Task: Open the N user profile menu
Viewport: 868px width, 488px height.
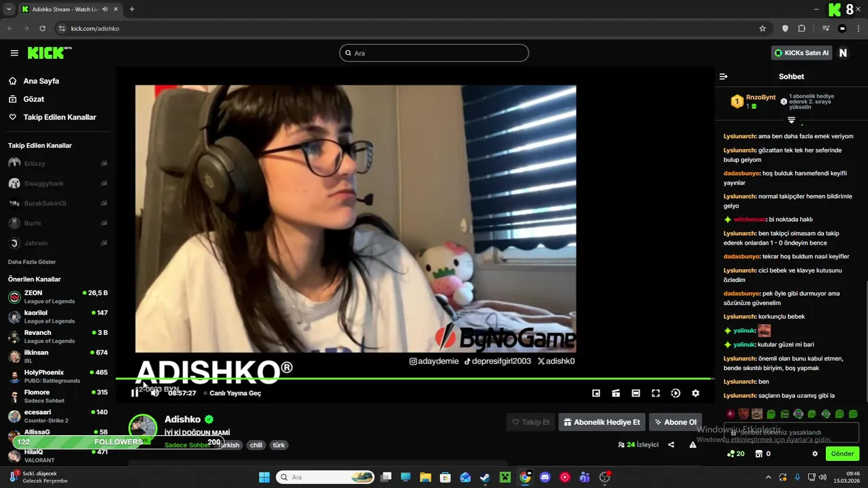Action: tap(843, 53)
